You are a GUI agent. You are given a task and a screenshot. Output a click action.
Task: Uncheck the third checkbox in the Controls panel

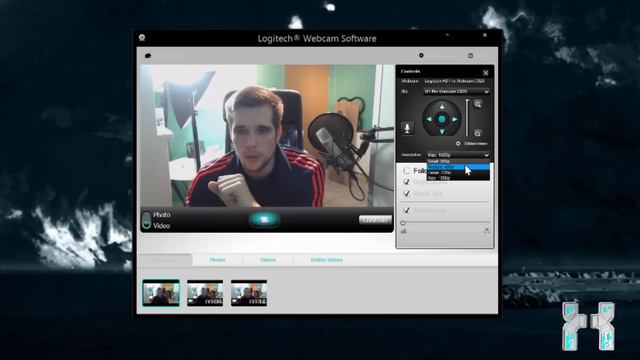click(x=407, y=193)
